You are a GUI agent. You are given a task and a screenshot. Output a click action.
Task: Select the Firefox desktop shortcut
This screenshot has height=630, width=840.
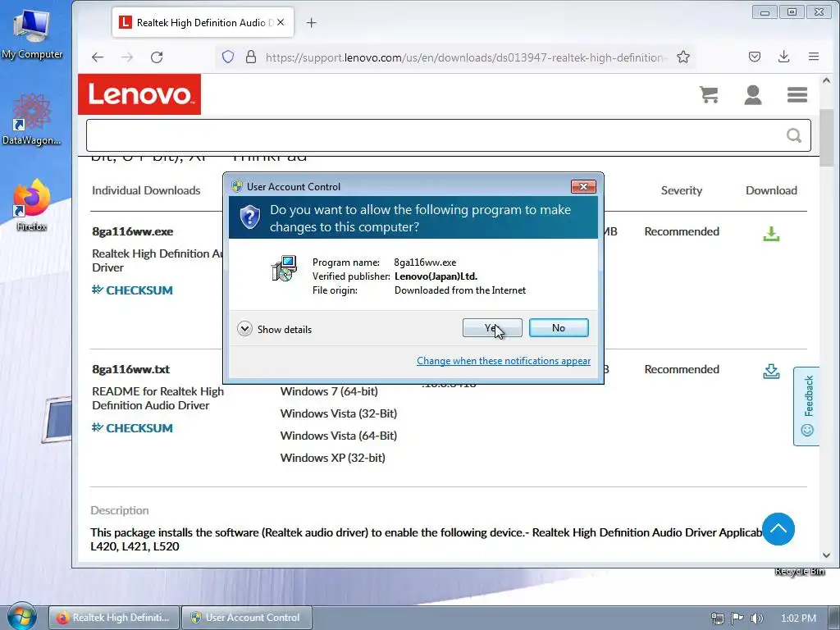click(x=32, y=205)
